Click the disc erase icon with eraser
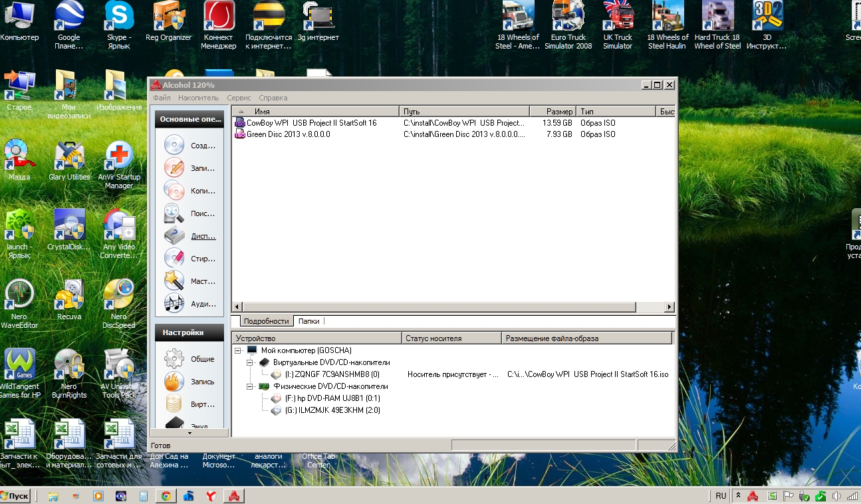The width and height of the screenshot is (861, 504). click(x=174, y=259)
